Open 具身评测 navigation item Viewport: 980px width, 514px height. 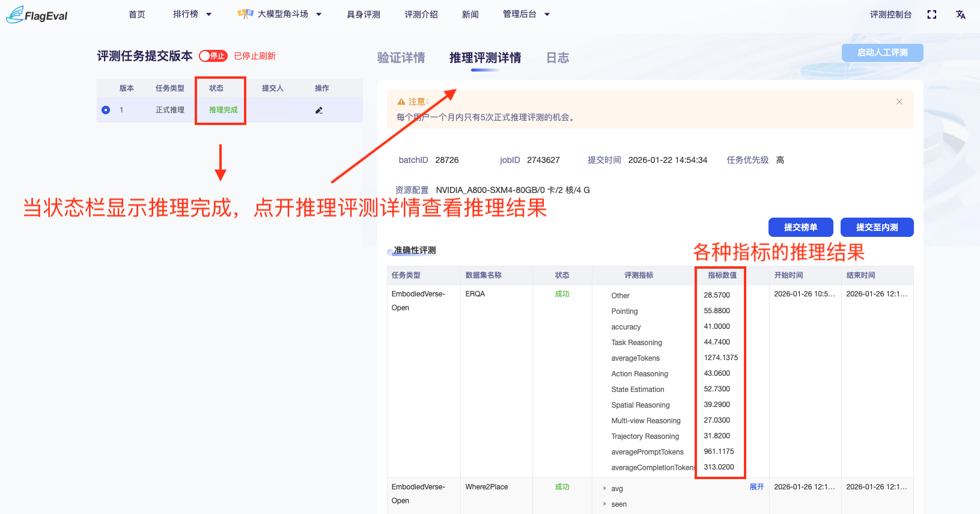tap(364, 14)
